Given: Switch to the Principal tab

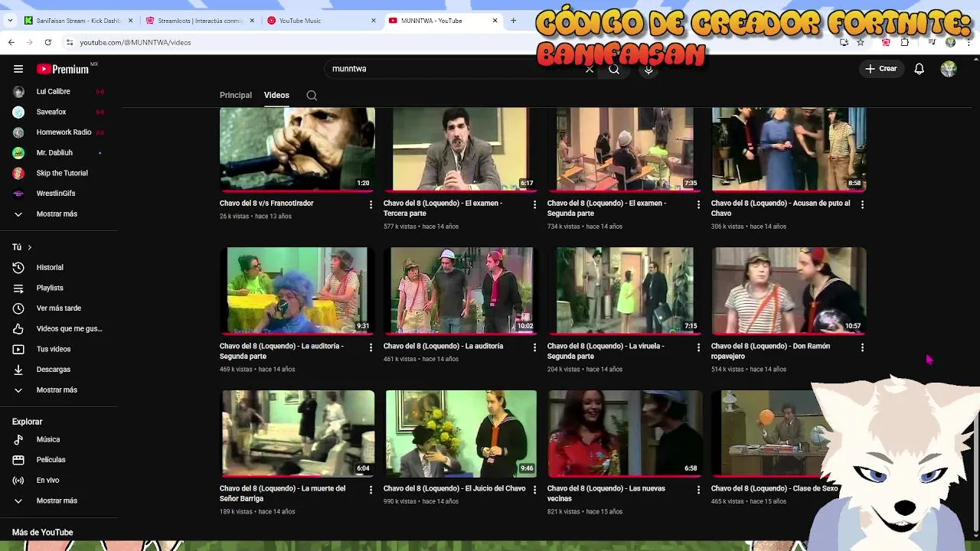Looking at the screenshot, I should click(x=236, y=95).
